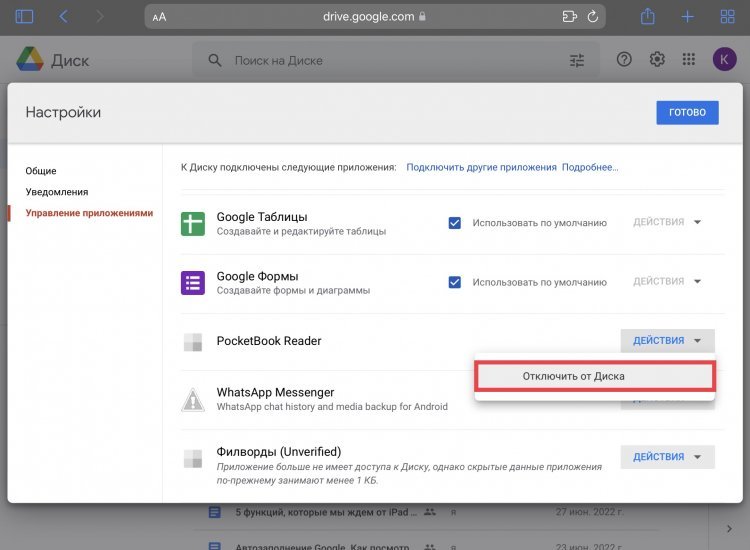The height and width of the screenshot is (550, 750).
Task: Uncheck default use for Google Формы
Action: 455,282
